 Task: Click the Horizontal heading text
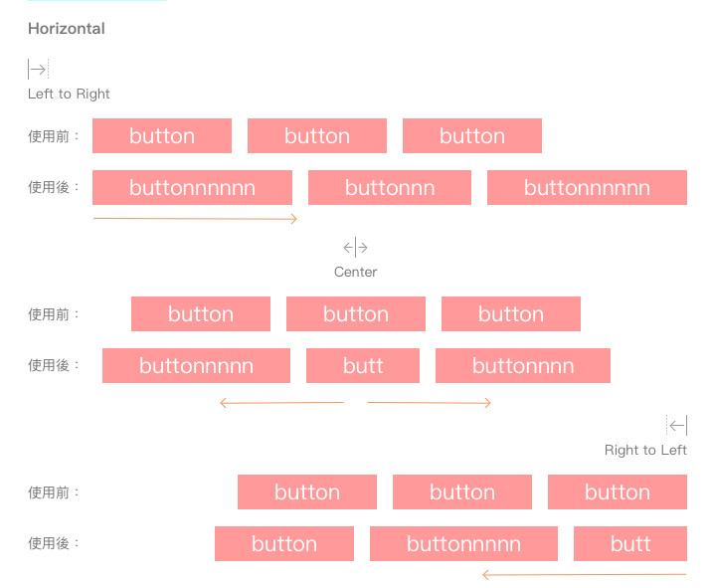click(x=67, y=29)
